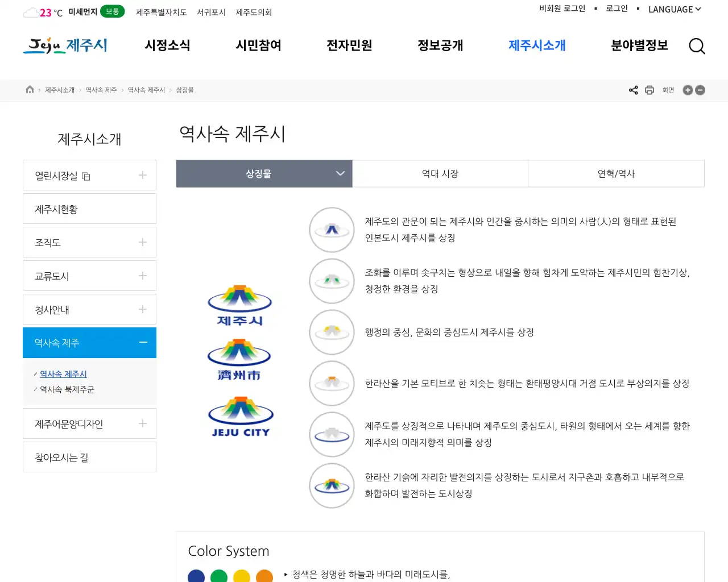Click the 보통 fine dust badge

112,11
